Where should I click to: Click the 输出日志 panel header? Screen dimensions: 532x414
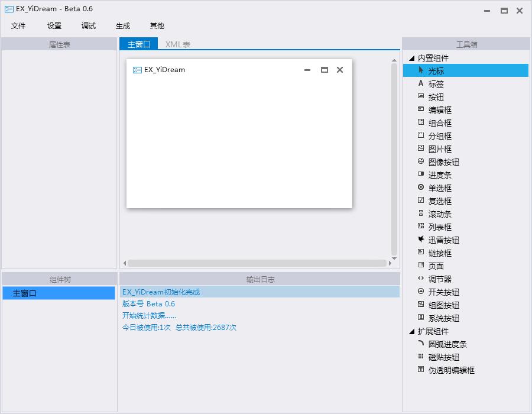[x=260, y=279]
